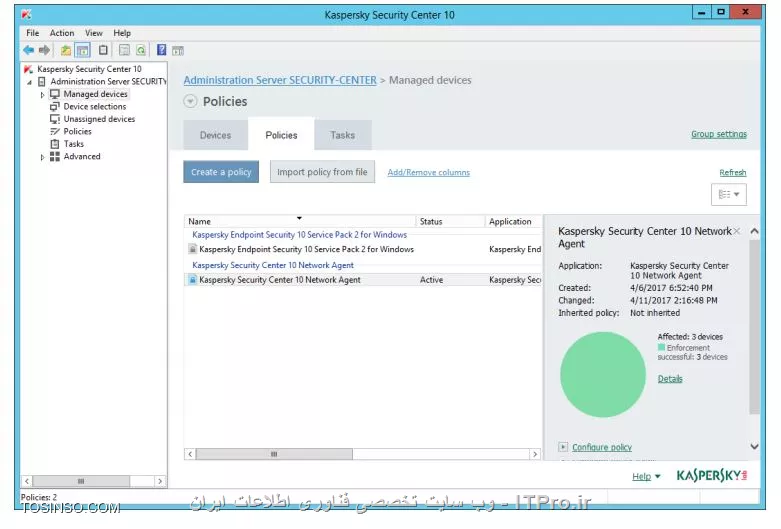781x529 pixels.
Task: Click the grey Forward arrow in toolbar
Action: 44,50
